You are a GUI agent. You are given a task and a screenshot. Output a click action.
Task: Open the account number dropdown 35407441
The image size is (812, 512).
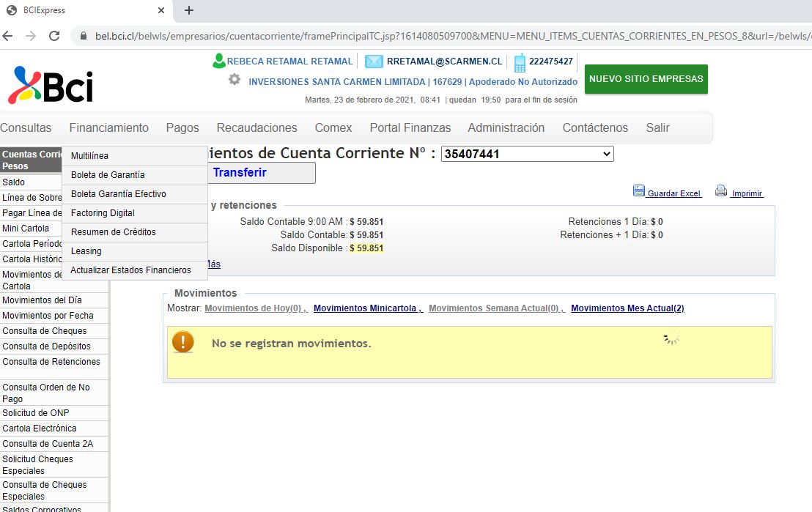527,154
